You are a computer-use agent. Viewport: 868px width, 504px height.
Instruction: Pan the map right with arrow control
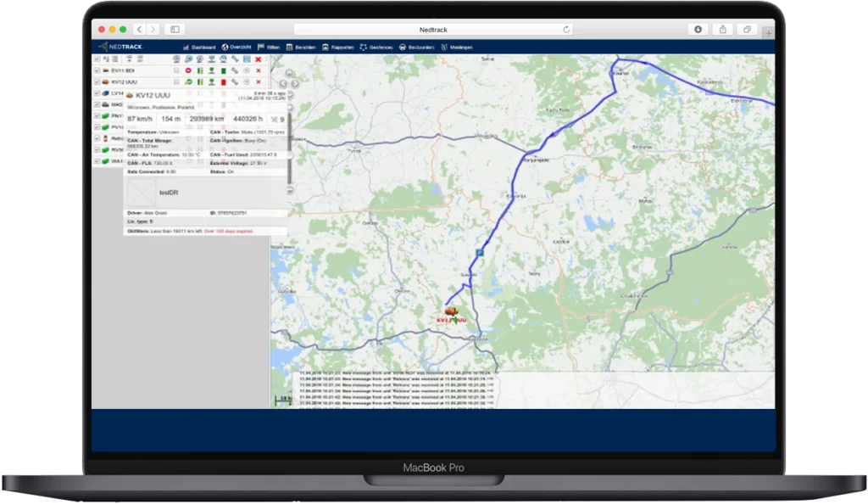pos(295,84)
